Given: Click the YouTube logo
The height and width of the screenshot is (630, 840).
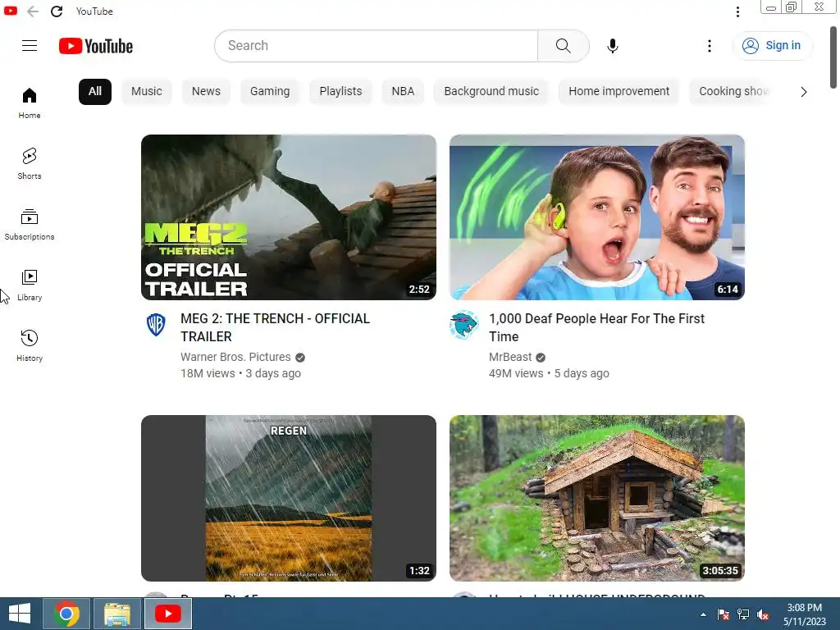Looking at the screenshot, I should [x=96, y=46].
